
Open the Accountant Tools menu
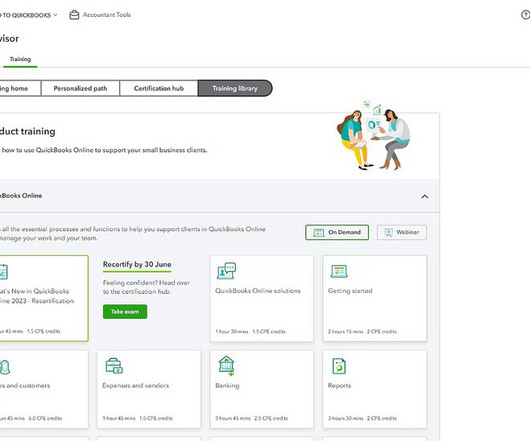(x=100, y=15)
